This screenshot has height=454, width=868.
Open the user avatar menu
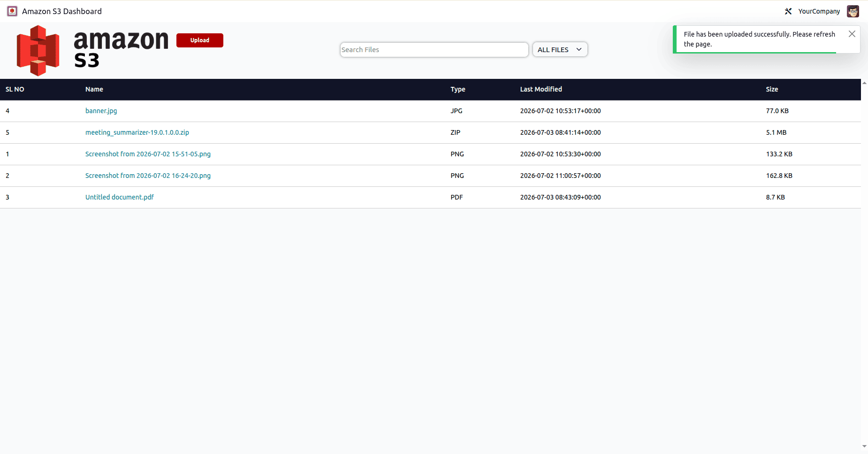coord(853,11)
